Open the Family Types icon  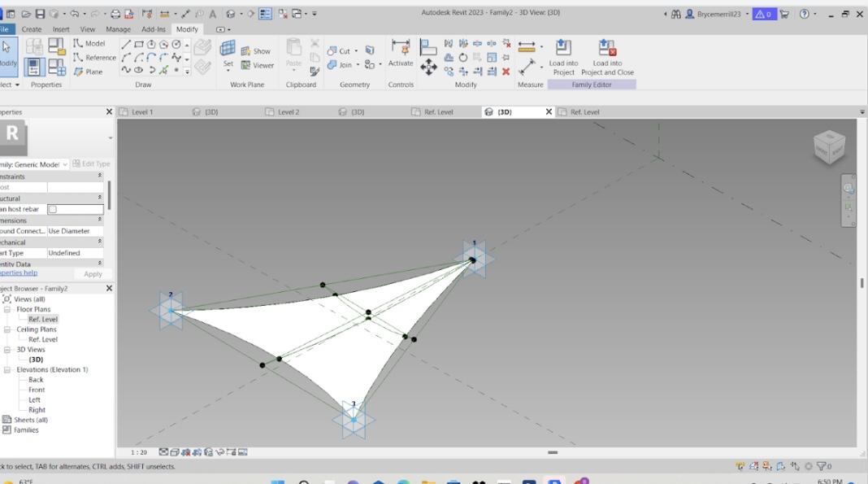56,68
